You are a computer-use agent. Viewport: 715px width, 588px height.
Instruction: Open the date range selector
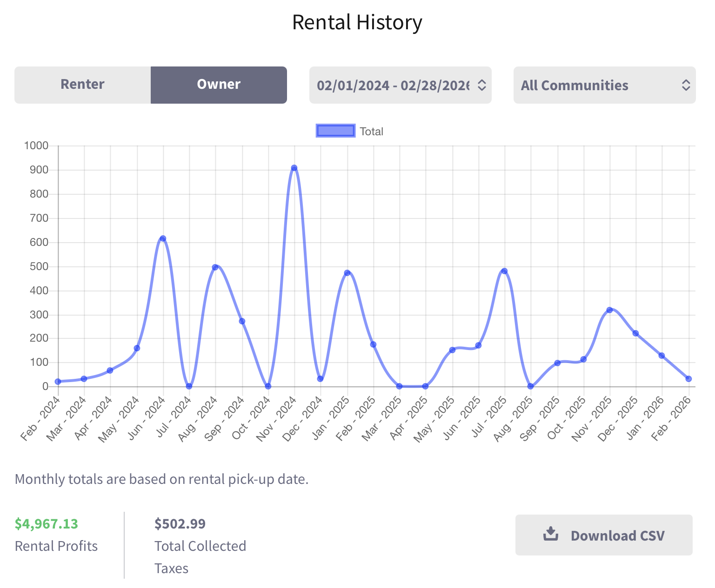[400, 85]
